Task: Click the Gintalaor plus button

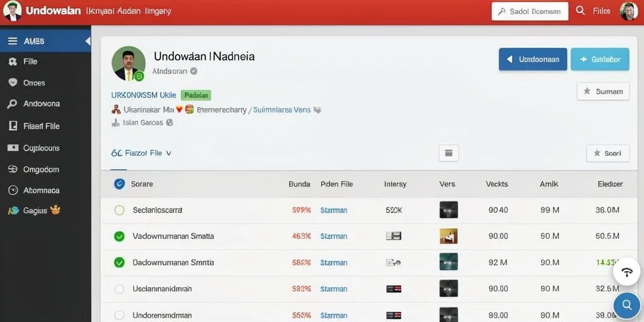Action: 600,60
